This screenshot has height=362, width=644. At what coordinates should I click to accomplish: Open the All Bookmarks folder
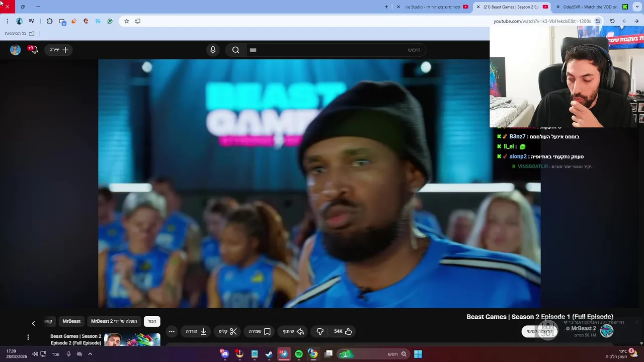pos(20,34)
